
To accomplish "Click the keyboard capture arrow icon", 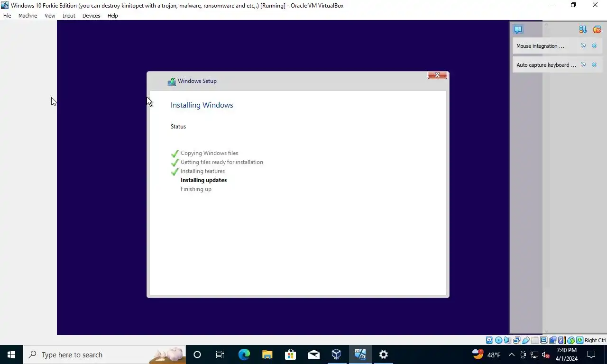I will (579, 340).
